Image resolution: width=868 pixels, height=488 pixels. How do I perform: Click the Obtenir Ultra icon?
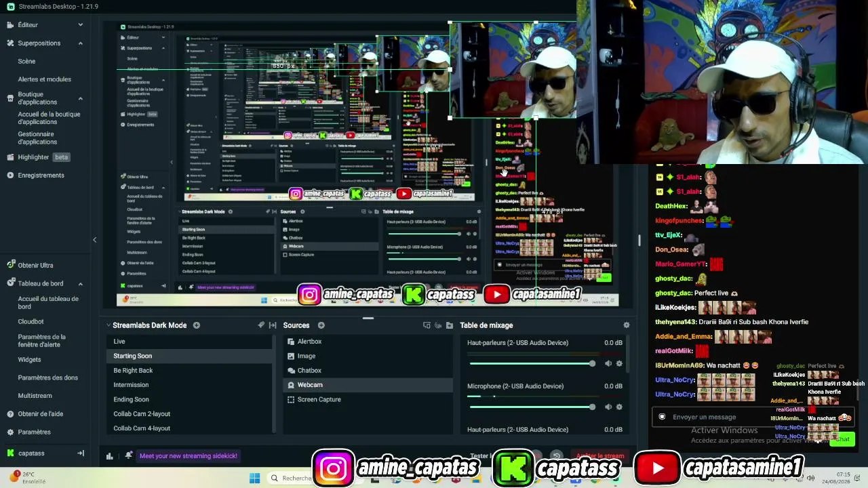[x=10, y=266]
